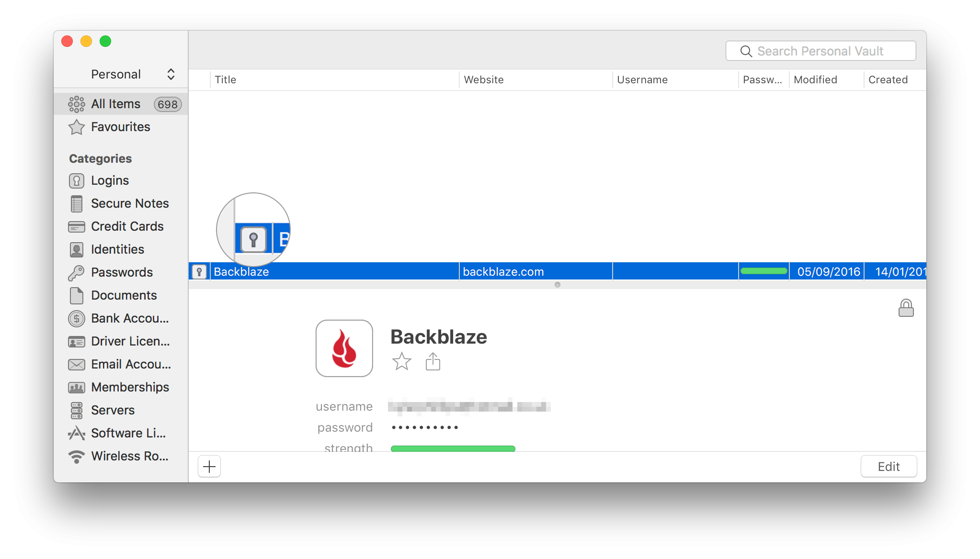Open the Identities category

tap(117, 249)
